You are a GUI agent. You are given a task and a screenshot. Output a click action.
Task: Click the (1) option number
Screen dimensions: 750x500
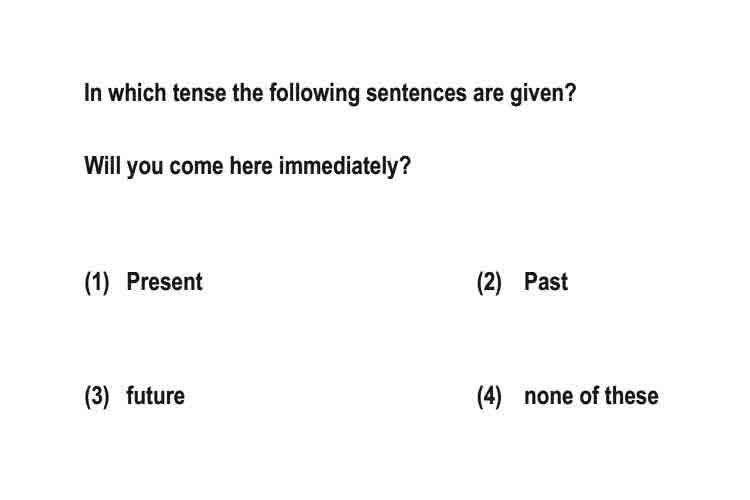[97, 282]
